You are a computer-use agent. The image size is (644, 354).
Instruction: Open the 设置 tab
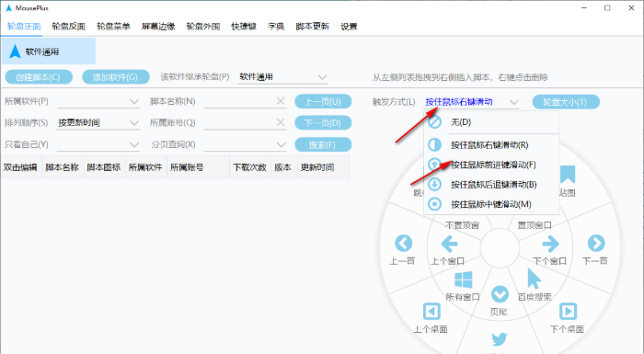click(x=349, y=27)
